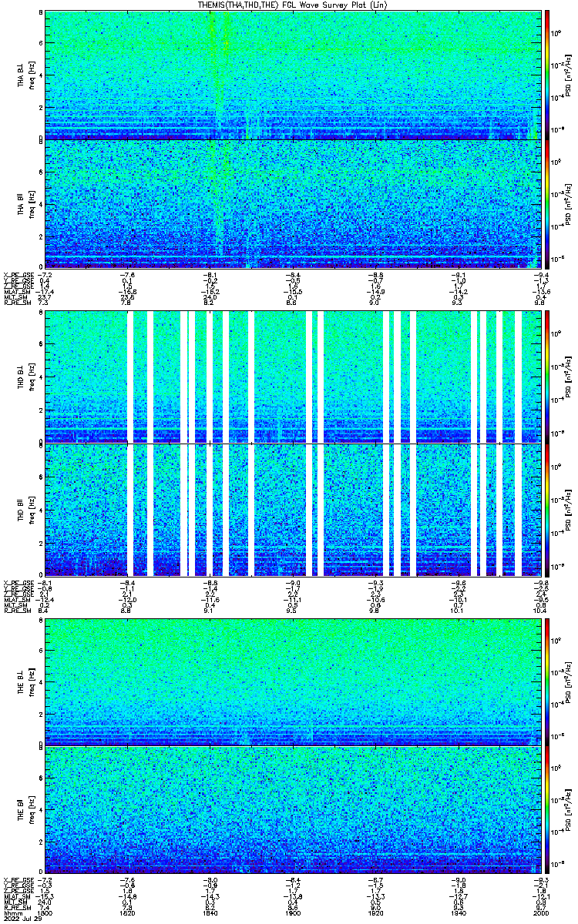Click the THA B⊥ spectrogram panel

tap(292, 75)
